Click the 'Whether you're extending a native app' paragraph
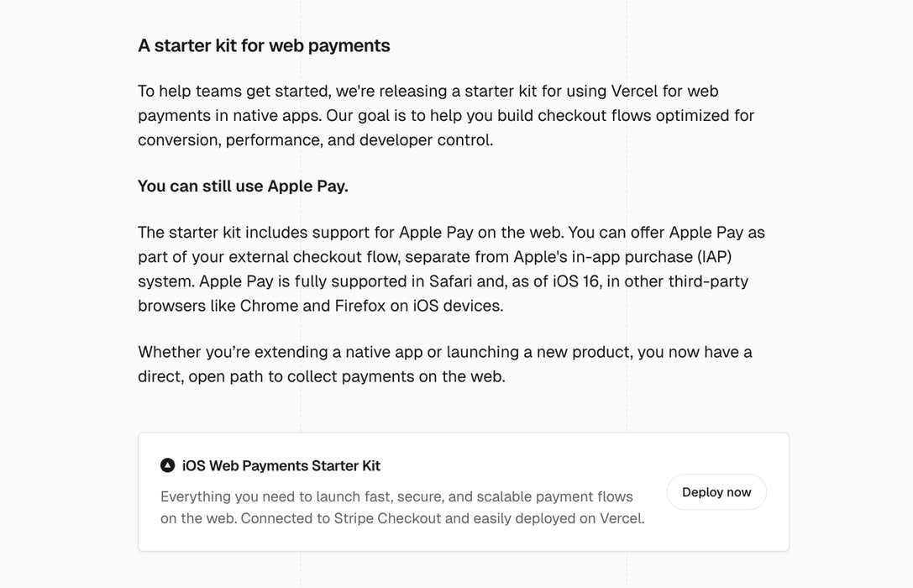Viewport: 913px width, 588px height. click(x=444, y=364)
